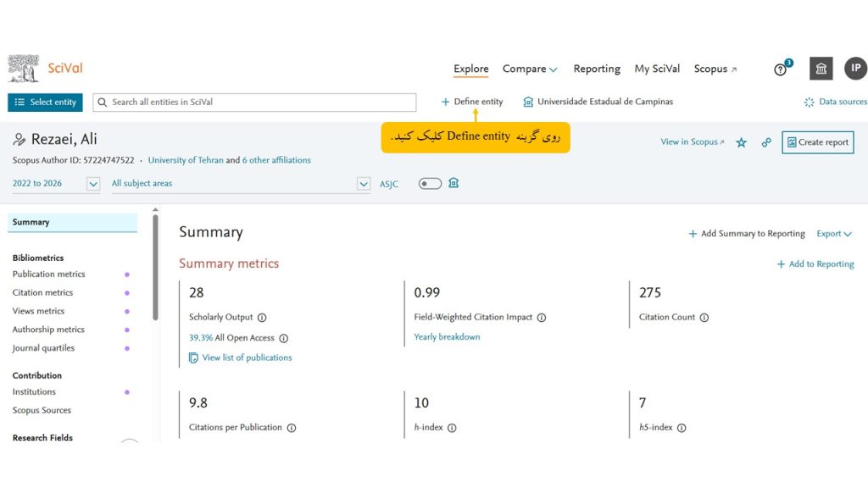Show Citations per Publication info icon
Viewport: 868px width, 488px height.
tap(292, 428)
